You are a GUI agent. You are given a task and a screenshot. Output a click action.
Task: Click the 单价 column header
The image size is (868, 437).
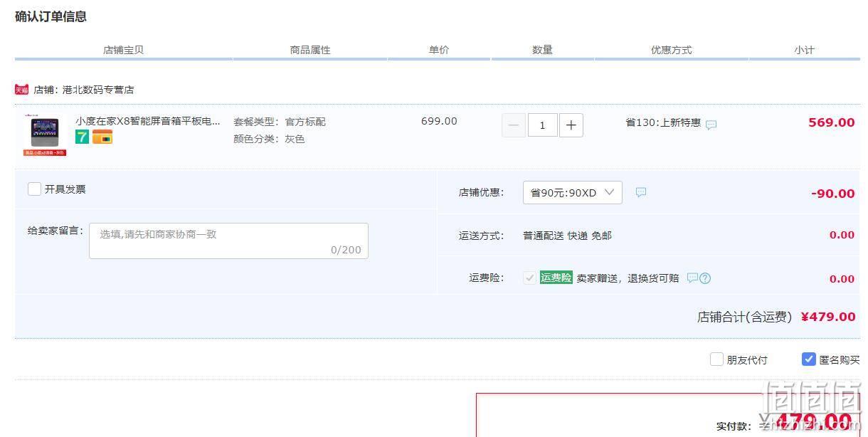point(439,50)
